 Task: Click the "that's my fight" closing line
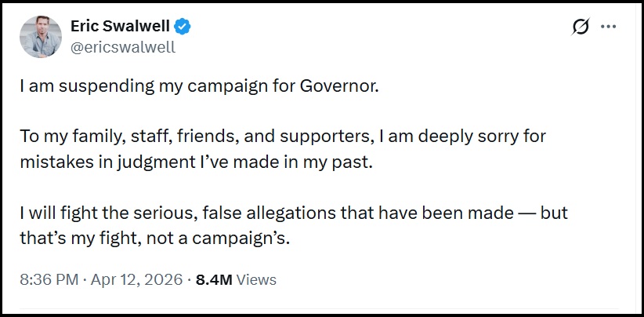tap(155, 239)
